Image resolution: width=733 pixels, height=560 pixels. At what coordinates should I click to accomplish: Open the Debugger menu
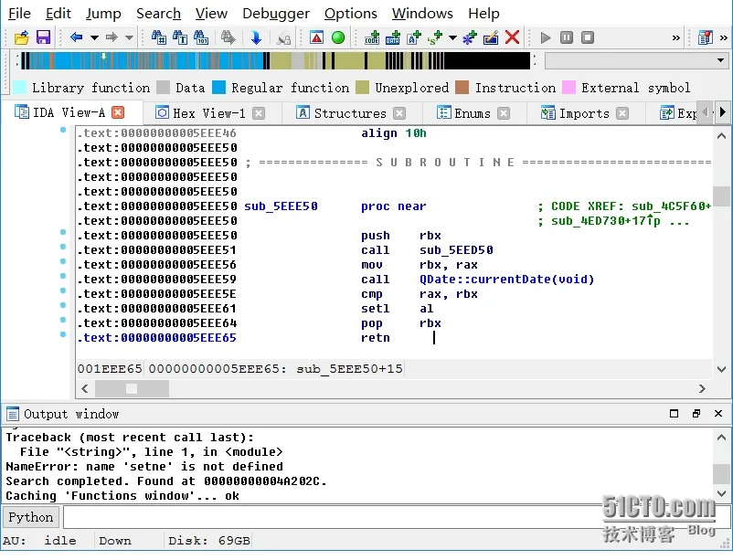tap(276, 14)
